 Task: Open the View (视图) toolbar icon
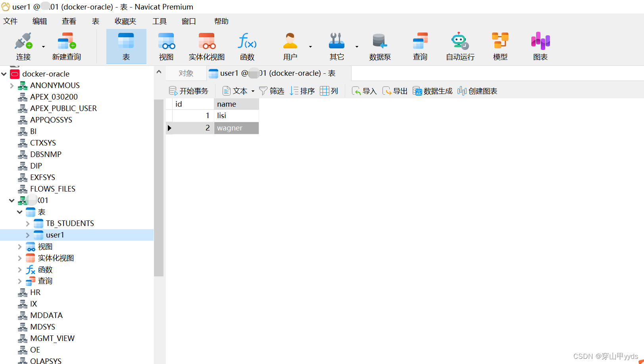[x=166, y=46]
